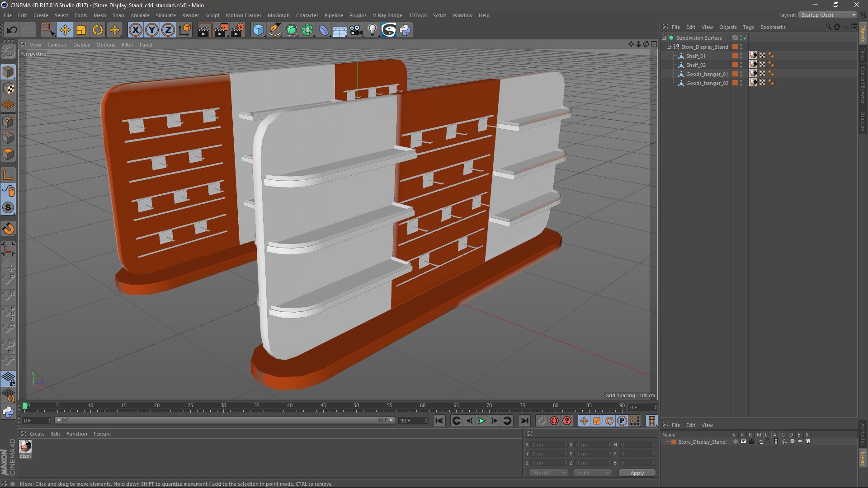Open the World coordinate system dropdown
The width and height of the screenshot is (868, 488).
tap(549, 473)
